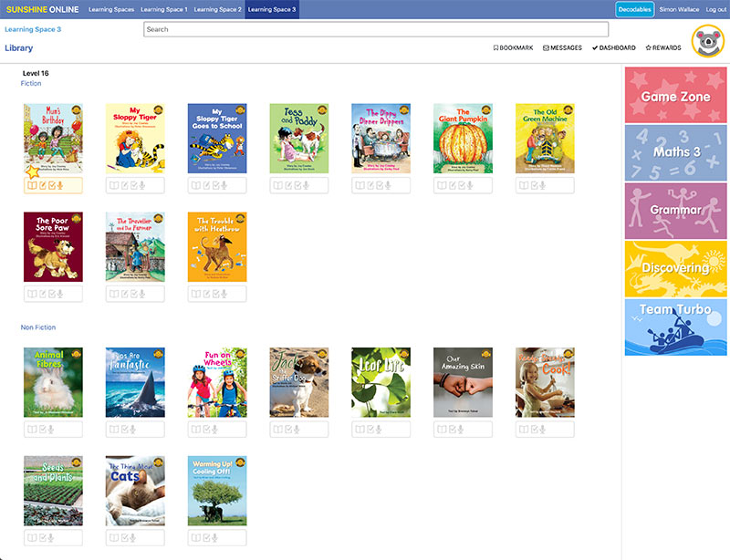The width and height of the screenshot is (730, 560).
Task: Switch to the Learning Space 2 tab
Action: [x=219, y=9]
